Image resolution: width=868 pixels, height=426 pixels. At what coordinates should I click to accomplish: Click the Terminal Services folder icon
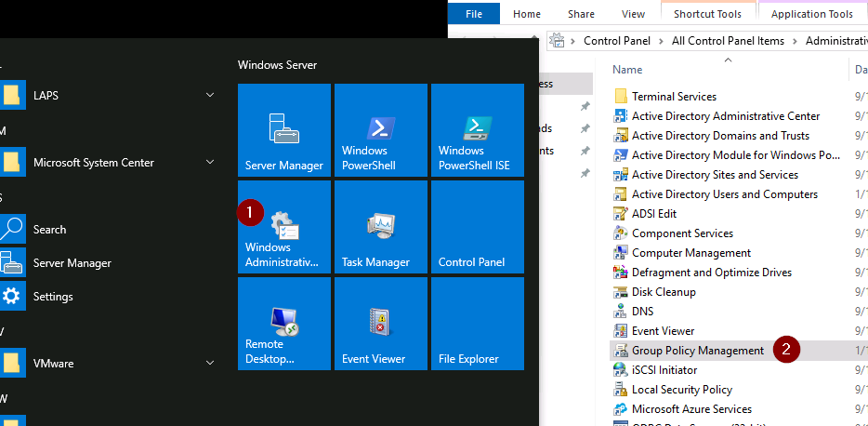pos(621,97)
